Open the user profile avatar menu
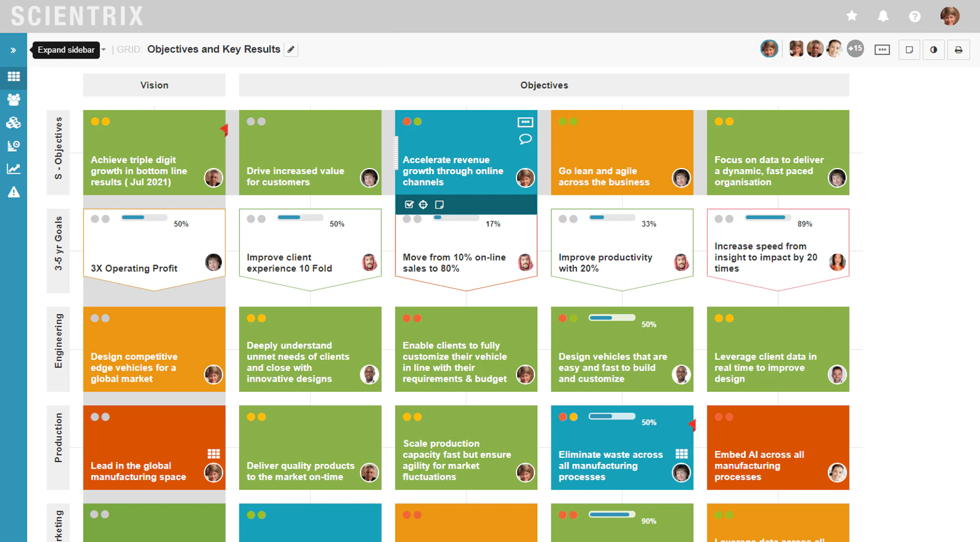The width and height of the screenshot is (980, 542). pyautogui.click(x=950, y=16)
